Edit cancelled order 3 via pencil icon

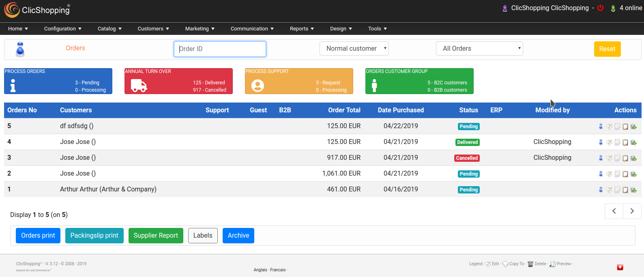pyautogui.click(x=609, y=158)
